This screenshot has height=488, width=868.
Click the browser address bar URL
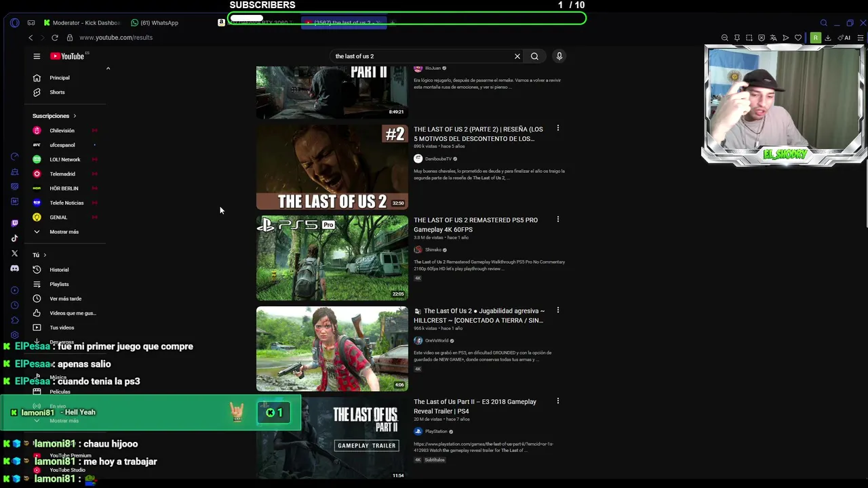116,37
